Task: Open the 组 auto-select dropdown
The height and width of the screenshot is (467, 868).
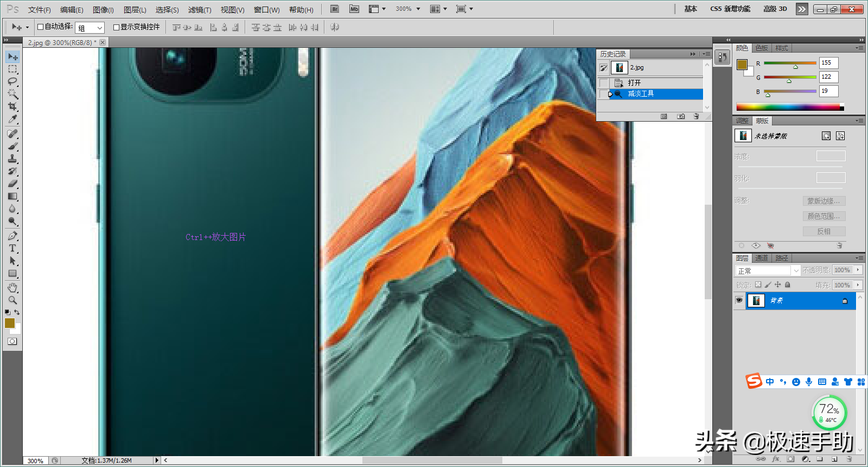Action: click(x=90, y=28)
